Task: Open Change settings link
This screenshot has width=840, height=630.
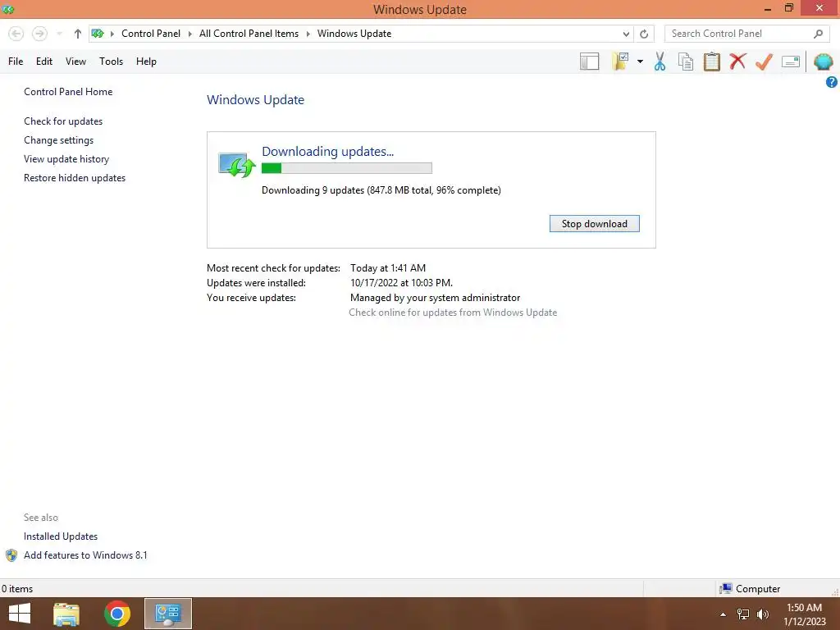Action: (58, 139)
